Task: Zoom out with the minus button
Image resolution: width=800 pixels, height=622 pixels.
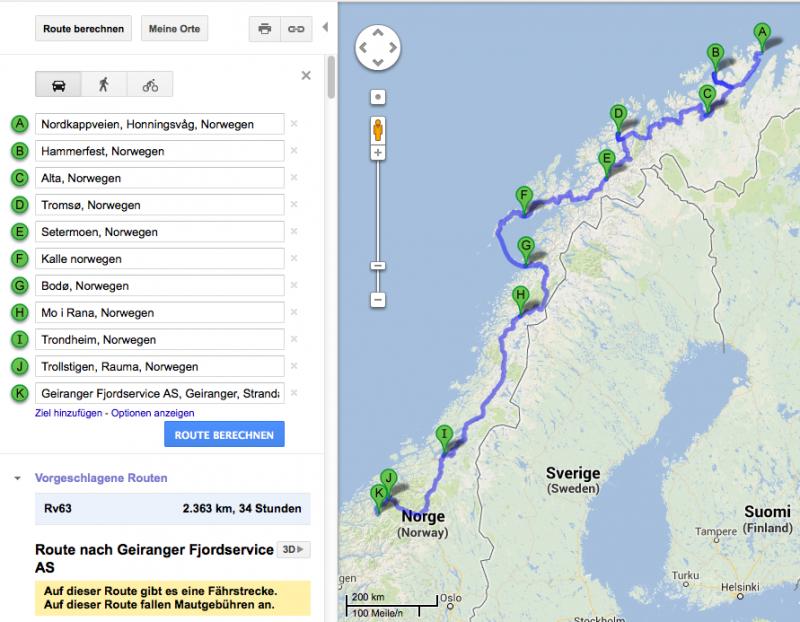Action: [378, 299]
